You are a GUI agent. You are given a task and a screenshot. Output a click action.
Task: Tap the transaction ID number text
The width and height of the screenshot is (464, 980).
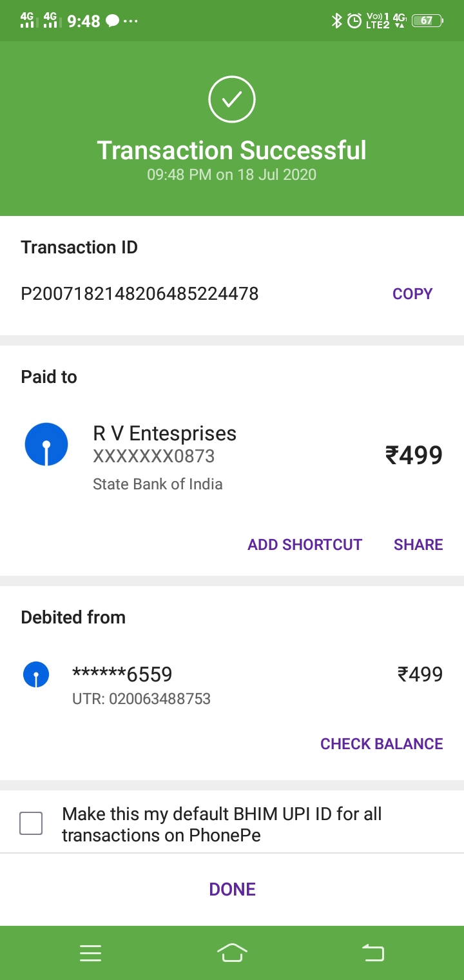[x=140, y=294]
